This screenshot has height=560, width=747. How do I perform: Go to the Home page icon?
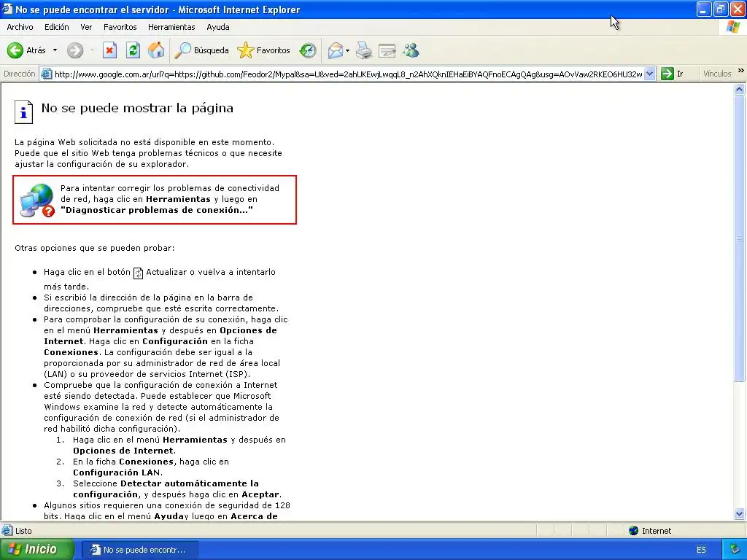click(x=156, y=50)
